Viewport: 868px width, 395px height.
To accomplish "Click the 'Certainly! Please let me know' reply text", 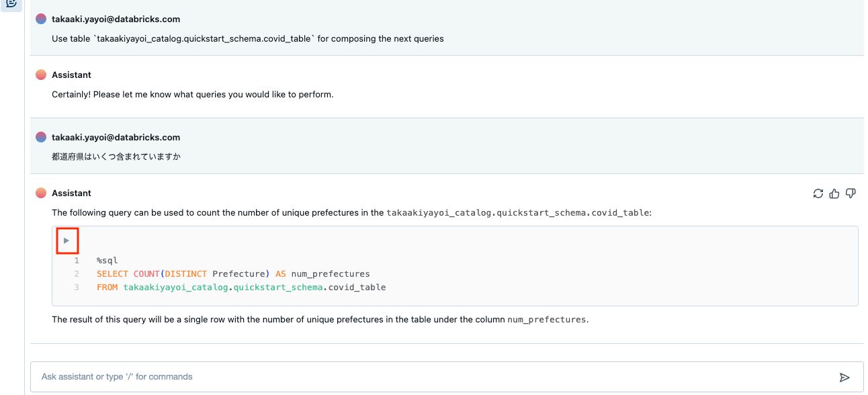I will coord(192,95).
